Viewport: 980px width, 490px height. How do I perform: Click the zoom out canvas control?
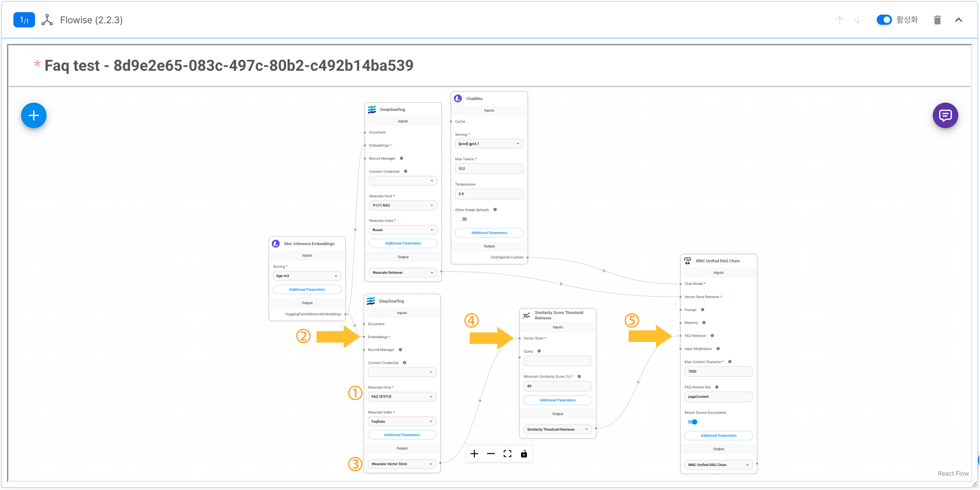click(491, 453)
